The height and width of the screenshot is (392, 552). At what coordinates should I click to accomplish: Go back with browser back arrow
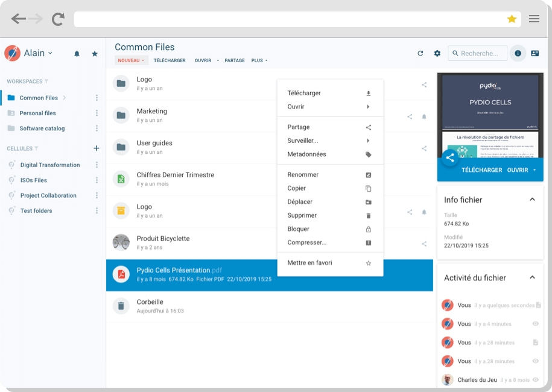pyautogui.click(x=18, y=19)
